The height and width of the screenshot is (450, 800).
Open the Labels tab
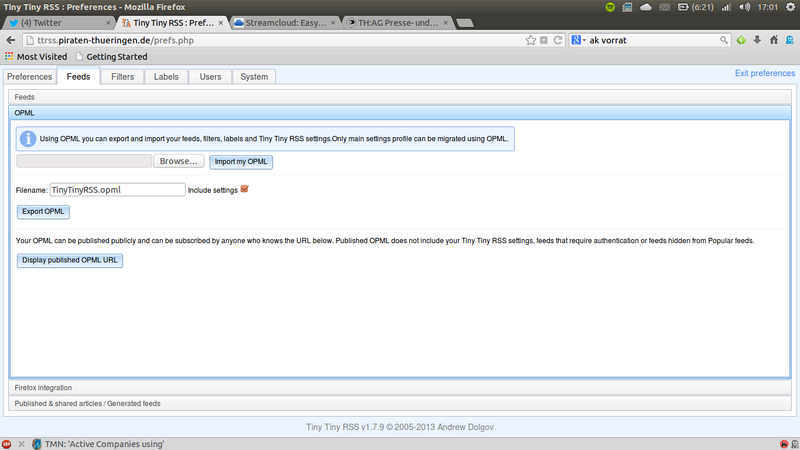click(x=166, y=77)
